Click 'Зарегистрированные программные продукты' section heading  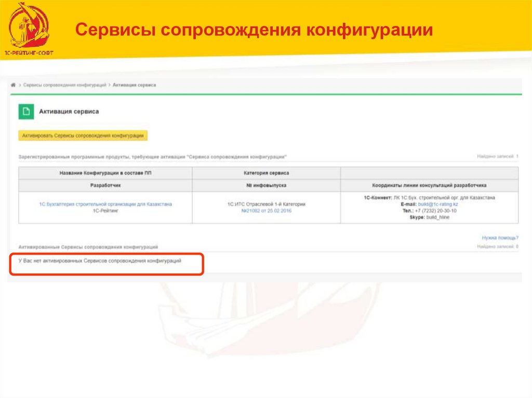tap(153, 157)
